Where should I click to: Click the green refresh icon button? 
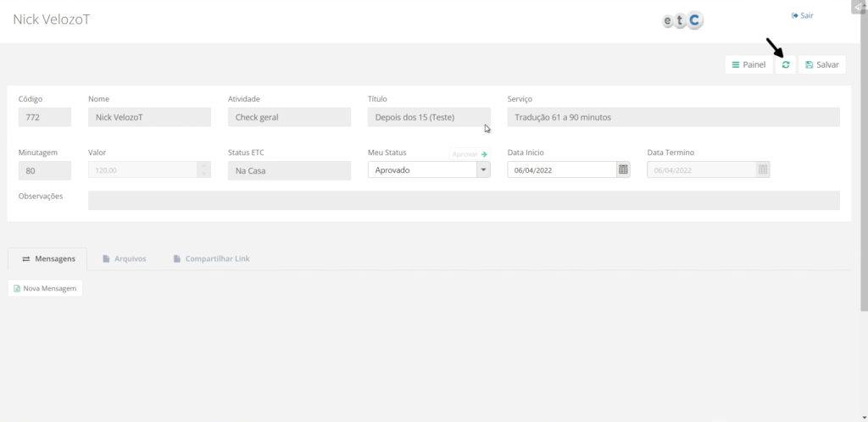(786, 65)
